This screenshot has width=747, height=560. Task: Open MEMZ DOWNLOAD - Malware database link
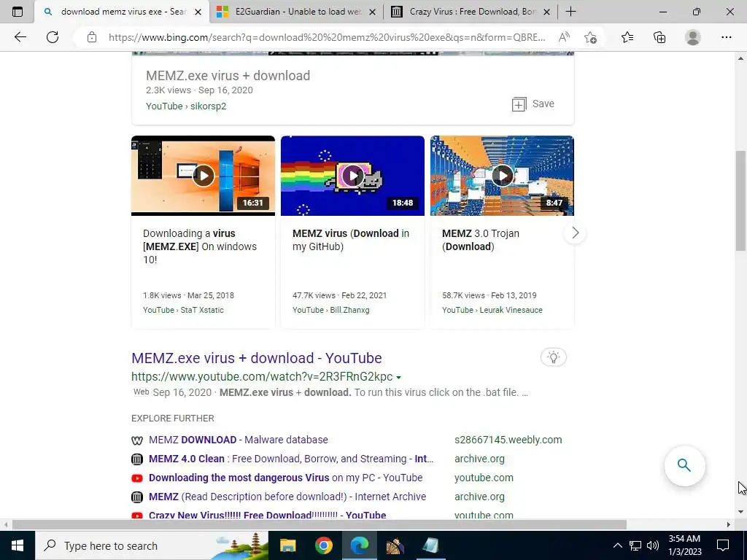(239, 440)
